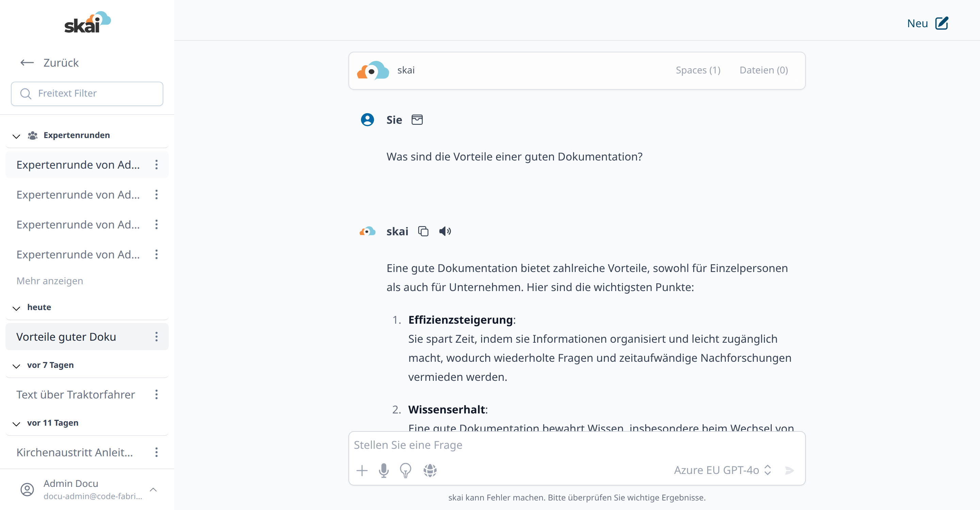Open the Dateien (0) tab

tap(764, 70)
